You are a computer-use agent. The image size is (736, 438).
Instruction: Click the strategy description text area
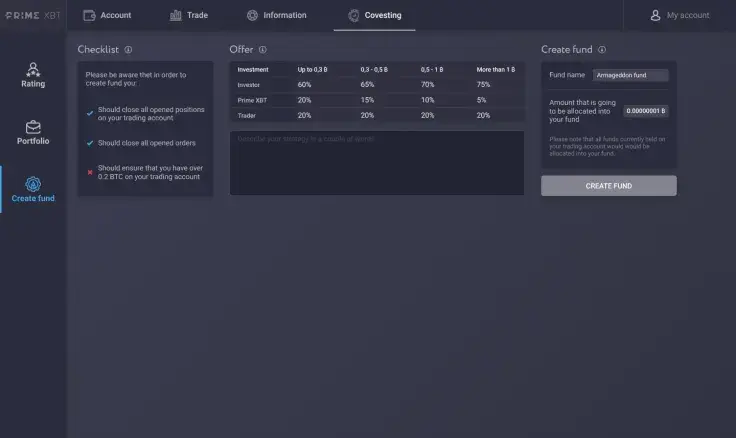pos(376,163)
